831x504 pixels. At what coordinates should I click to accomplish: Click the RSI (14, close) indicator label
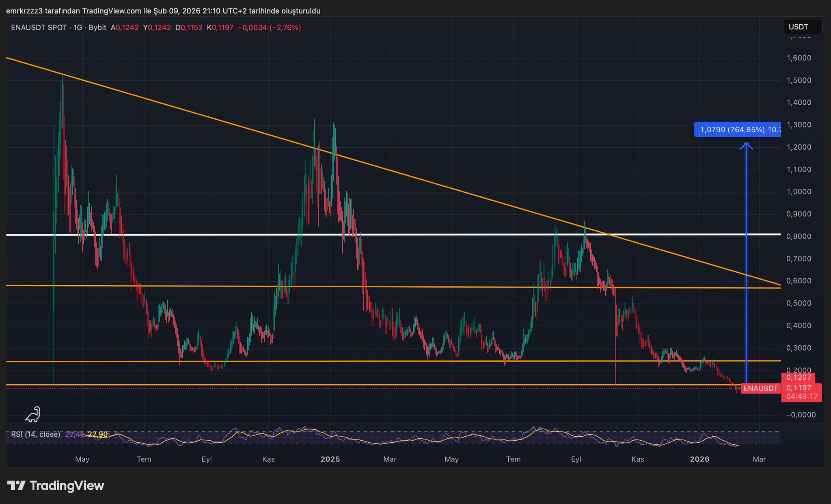[35, 434]
